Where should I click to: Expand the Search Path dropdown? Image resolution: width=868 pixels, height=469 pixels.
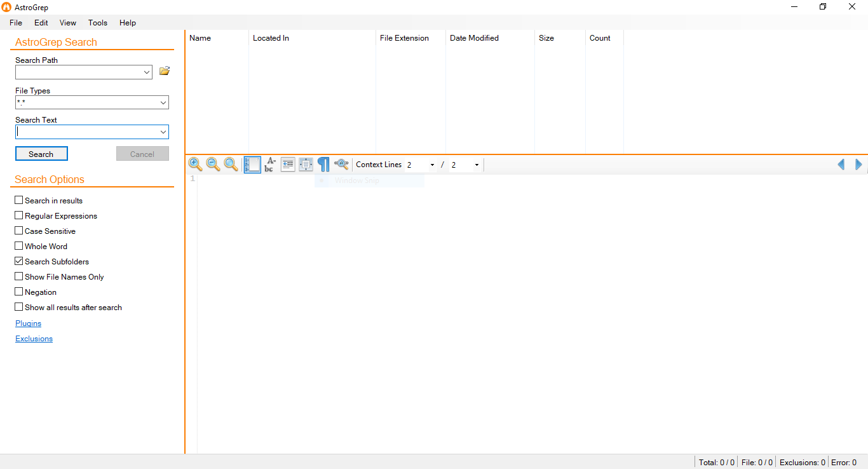pos(147,72)
